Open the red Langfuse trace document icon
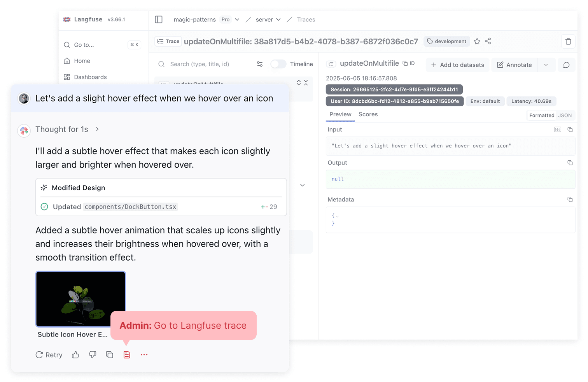588x382 pixels. coord(126,354)
